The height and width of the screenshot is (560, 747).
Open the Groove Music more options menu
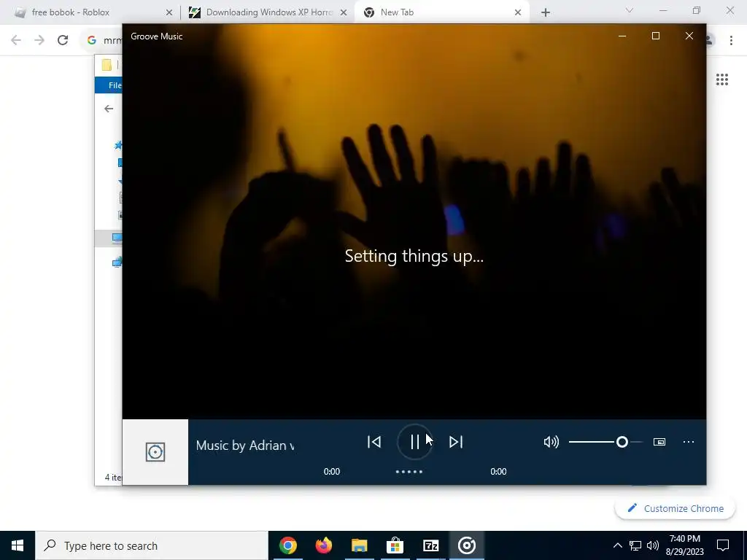(x=689, y=442)
